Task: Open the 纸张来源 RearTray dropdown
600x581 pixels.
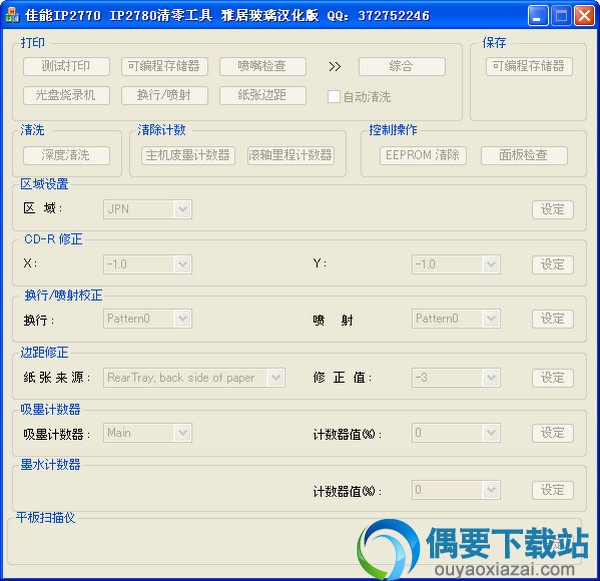Action: tap(194, 378)
